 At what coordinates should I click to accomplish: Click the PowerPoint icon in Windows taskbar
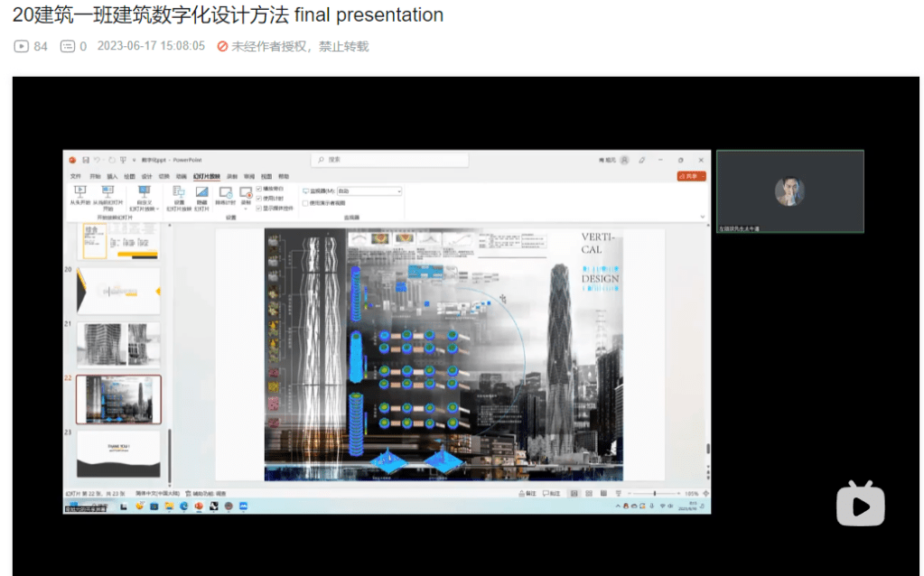pos(198,506)
